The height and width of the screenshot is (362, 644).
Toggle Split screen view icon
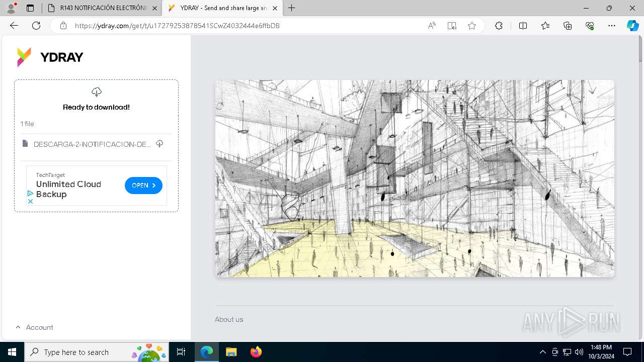coord(523,26)
